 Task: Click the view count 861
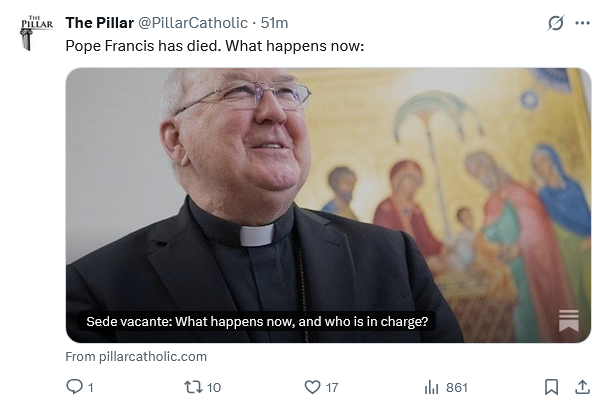tap(456, 387)
